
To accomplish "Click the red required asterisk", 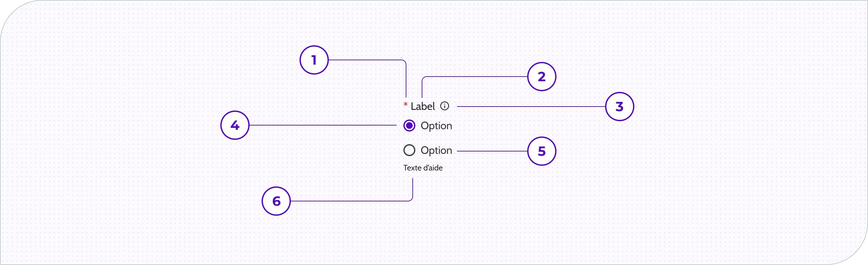I will pyautogui.click(x=406, y=105).
